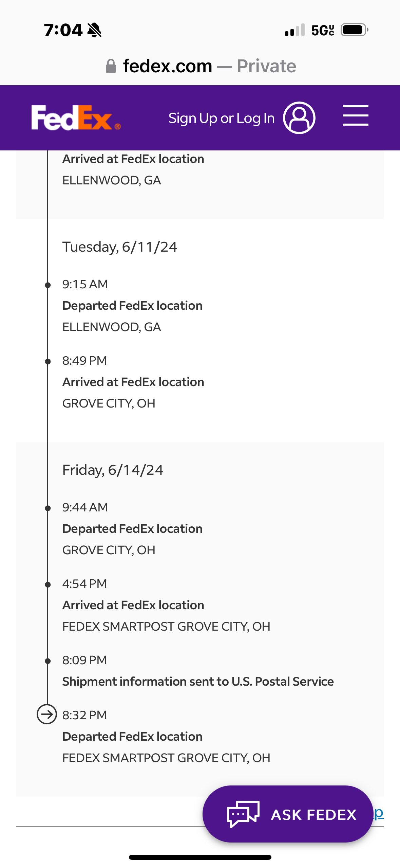Tap the chat bubbles icon
The height and width of the screenshot is (868, 400).
pos(243,814)
